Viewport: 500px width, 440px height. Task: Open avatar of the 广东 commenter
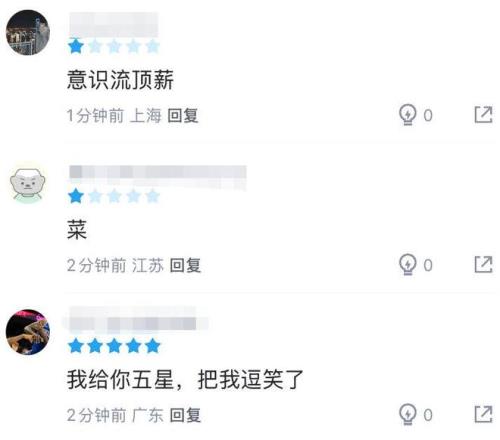click(28, 332)
